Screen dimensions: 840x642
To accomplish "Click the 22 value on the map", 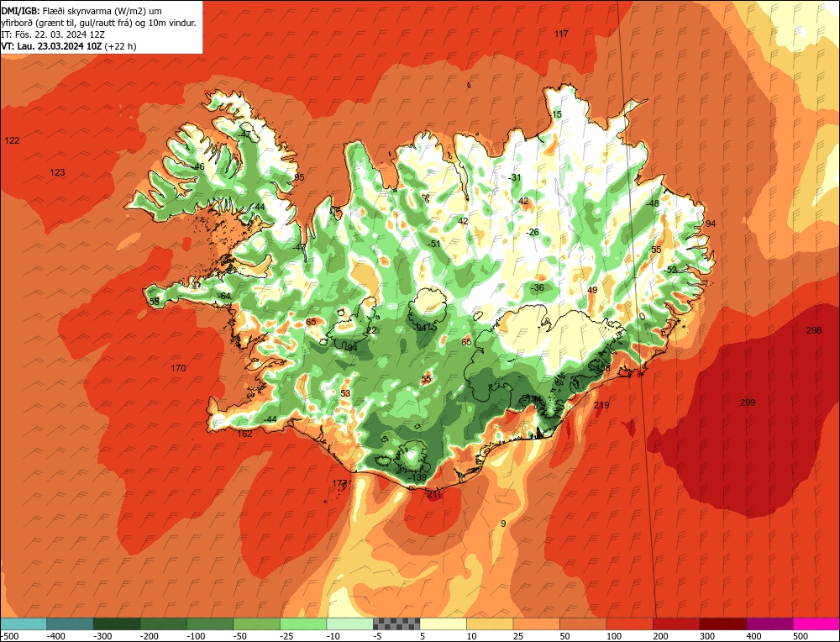I will coord(372,330).
